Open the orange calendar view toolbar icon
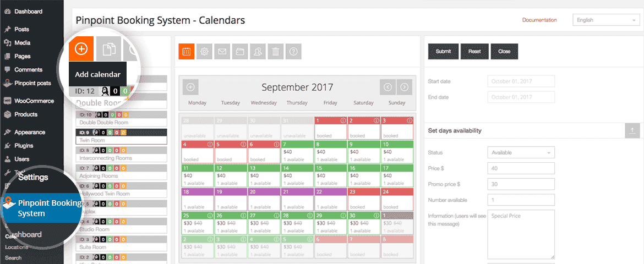The height and width of the screenshot is (264, 644). pyautogui.click(x=187, y=52)
